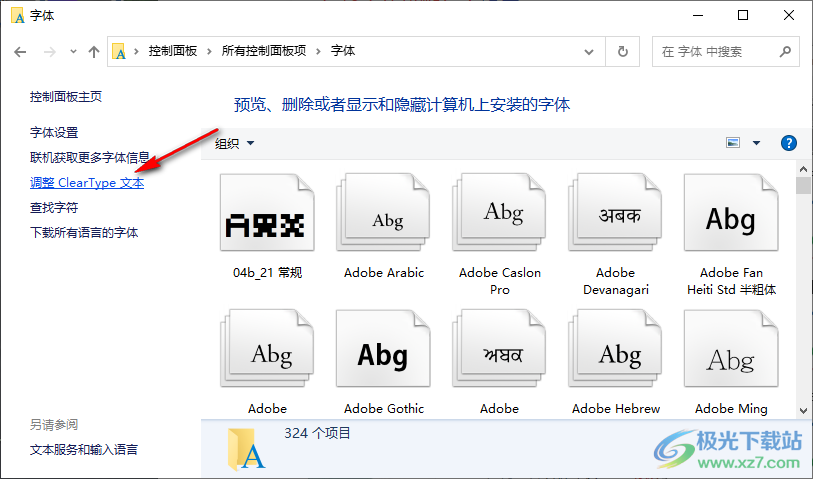This screenshot has height=479, width=813.
Task: Select the 04b_21 常规 font icon
Action: coord(267,213)
